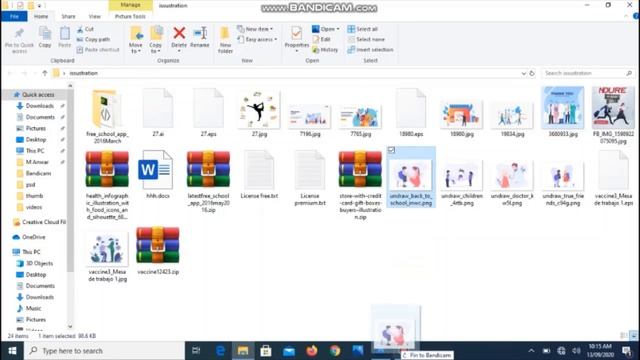The width and height of the screenshot is (640, 360).
Task: Show hidden system tray icons
Action: [x=531, y=351]
